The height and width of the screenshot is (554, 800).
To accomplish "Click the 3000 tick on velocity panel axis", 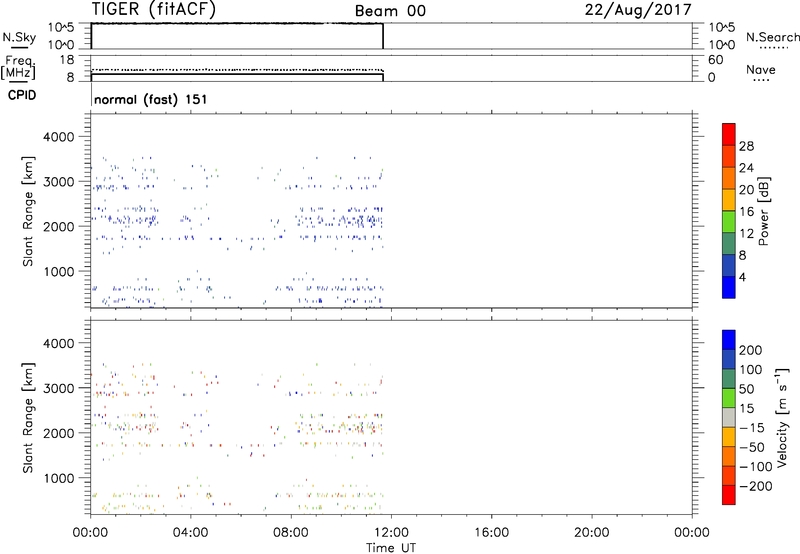I will [x=58, y=388].
